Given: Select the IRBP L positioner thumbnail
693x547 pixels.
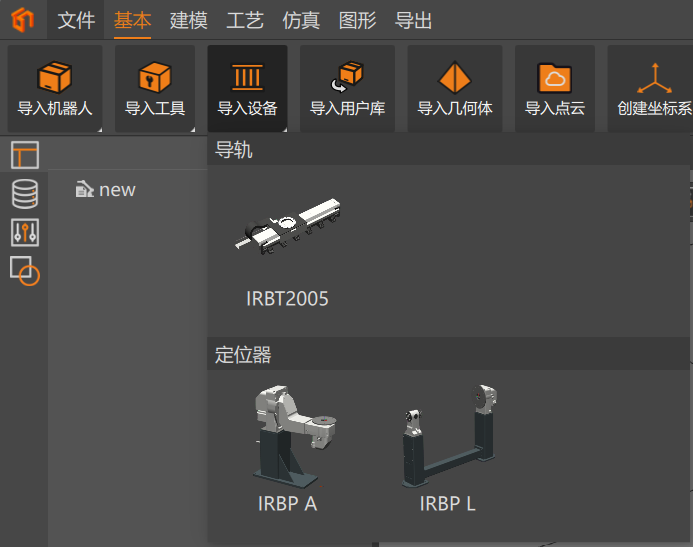Looking at the screenshot, I should point(449,436).
